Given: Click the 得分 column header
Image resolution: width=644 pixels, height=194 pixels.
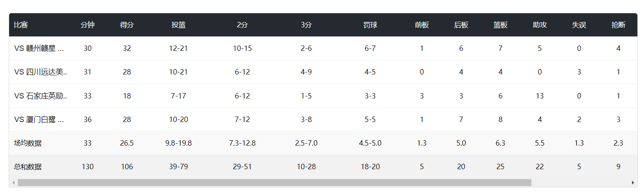Looking at the screenshot, I should point(127,25).
